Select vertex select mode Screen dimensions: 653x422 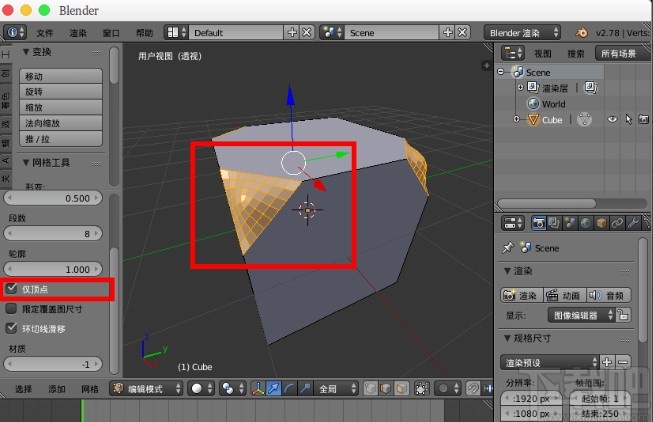370,389
